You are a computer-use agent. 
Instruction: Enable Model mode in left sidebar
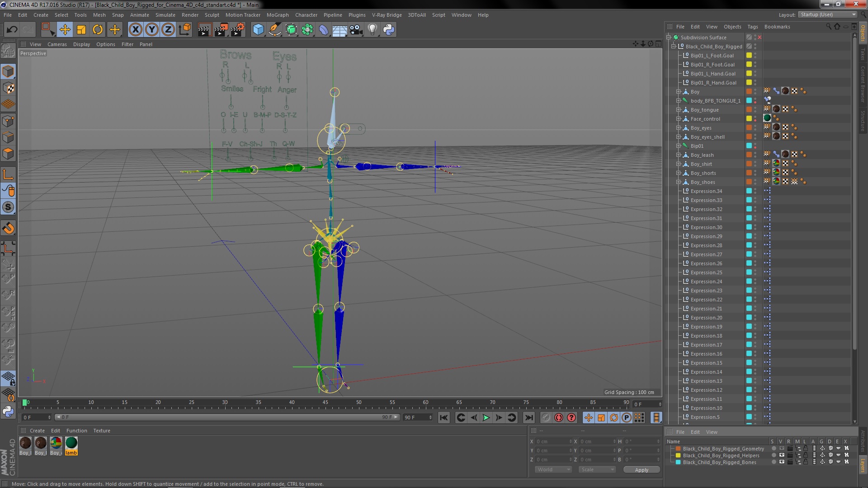(x=8, y=71)
